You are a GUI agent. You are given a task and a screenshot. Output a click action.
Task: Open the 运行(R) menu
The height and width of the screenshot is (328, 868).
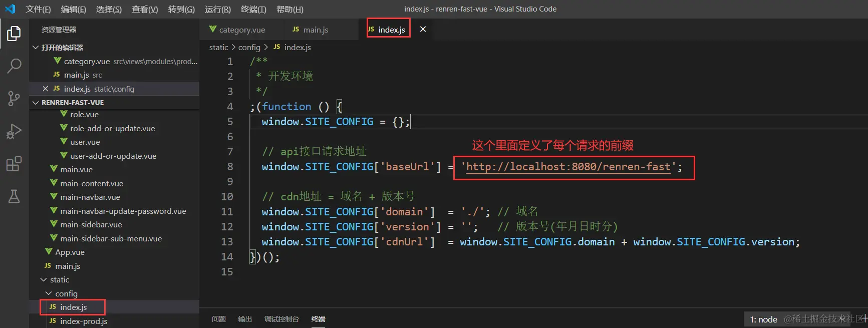[218, 9]
